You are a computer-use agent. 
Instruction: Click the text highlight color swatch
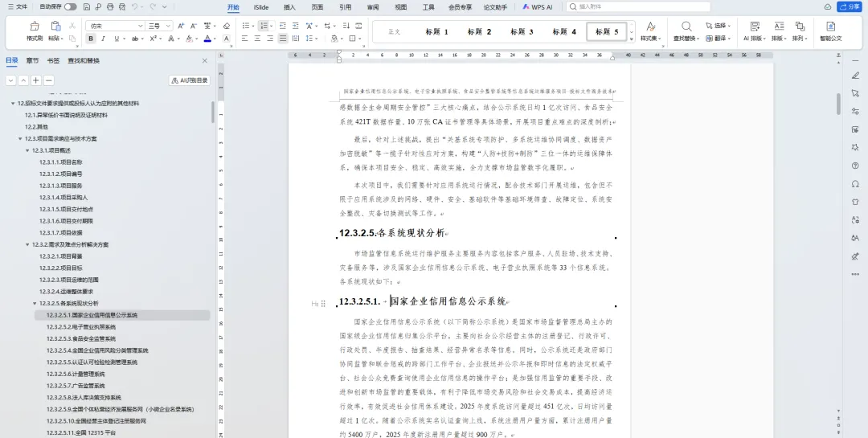189,39
